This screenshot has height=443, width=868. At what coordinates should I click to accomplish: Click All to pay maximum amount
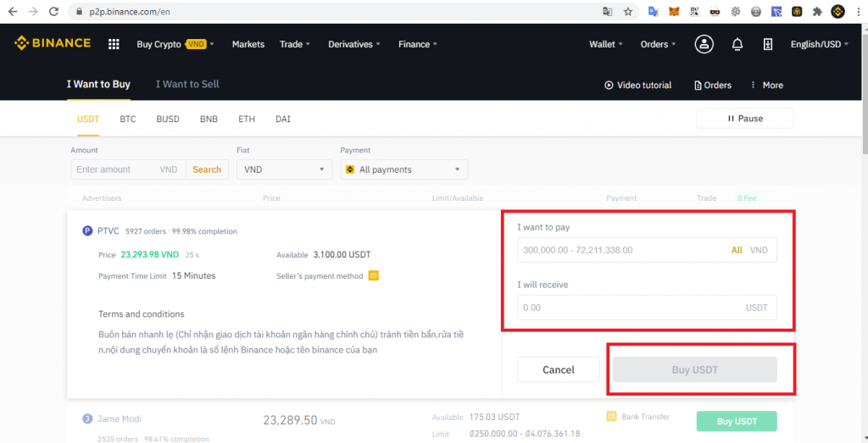click(x=737, y=250)
